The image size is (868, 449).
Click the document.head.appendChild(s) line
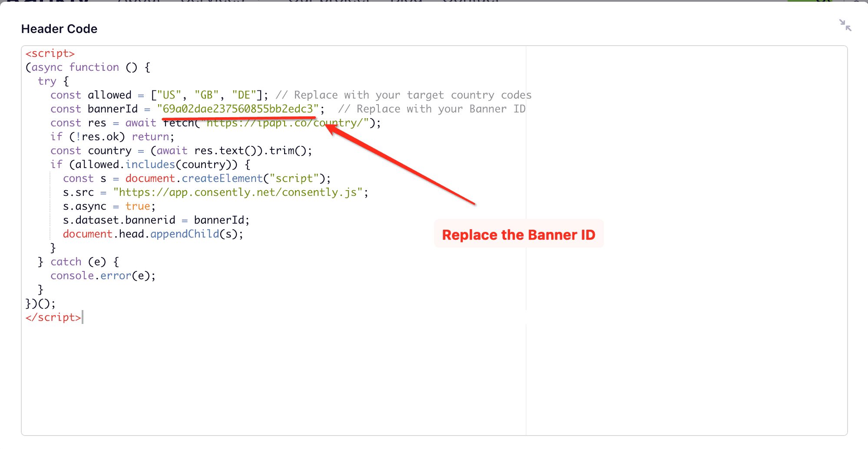pos(153,234)
